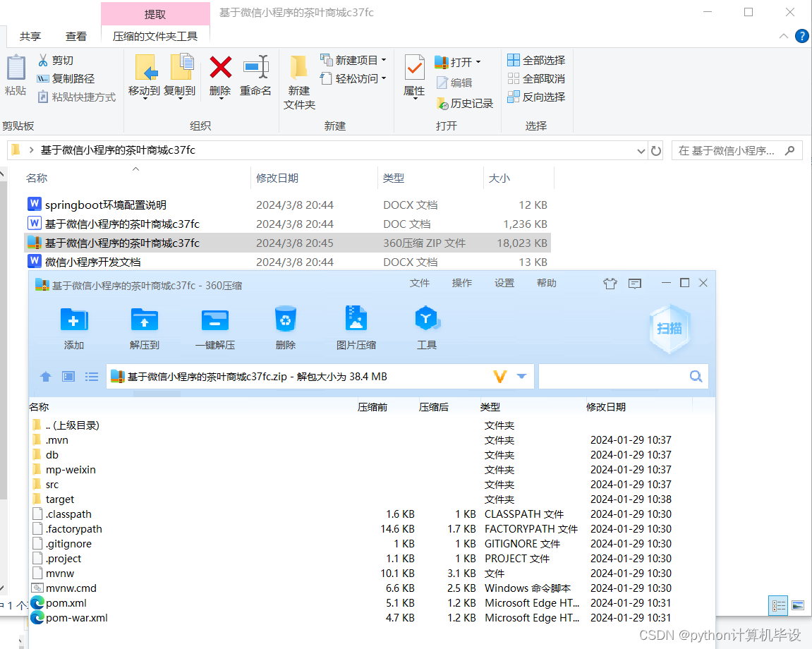
Task: Click 新建文件夹 (New folder) in Explorer ribbon
Action: [299, 82]
